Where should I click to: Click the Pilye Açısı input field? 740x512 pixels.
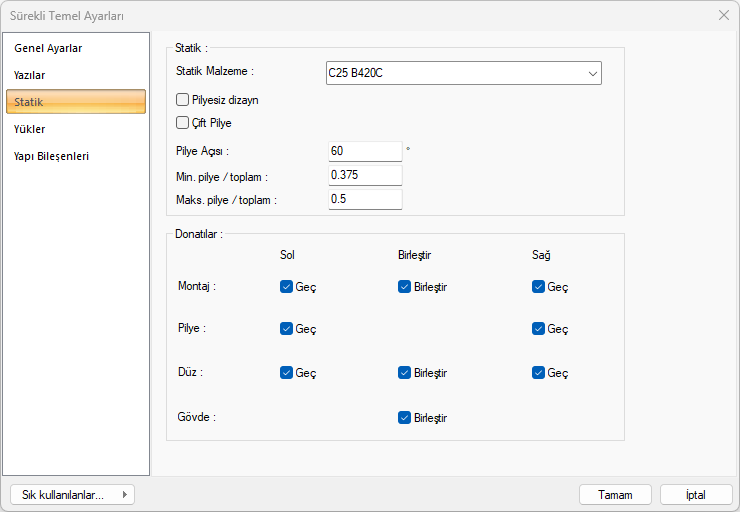click(364, 151)
